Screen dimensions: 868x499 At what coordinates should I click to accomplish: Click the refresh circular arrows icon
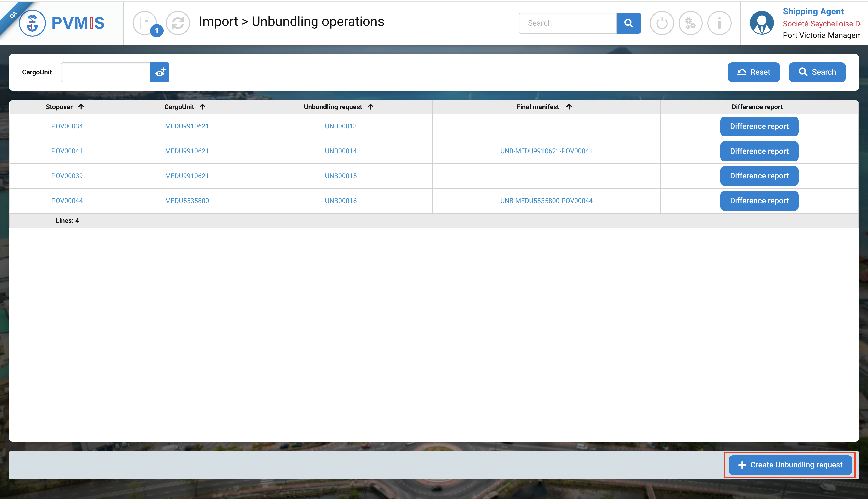(178, 23)
